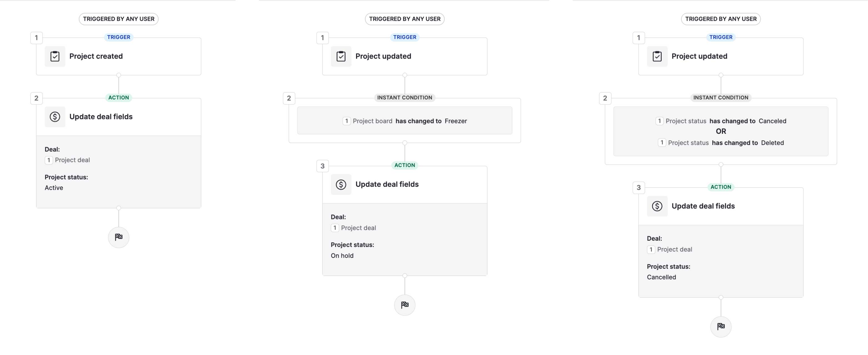Screen dimensions: 868x355
Task: Click the clipboard icon in the Canceled workflow
Action: coord(657,56)
